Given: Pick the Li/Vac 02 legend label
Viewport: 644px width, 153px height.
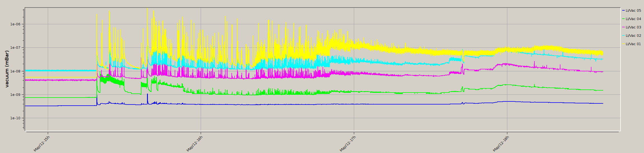Looking at the screenshot, I should pos(633,36).
